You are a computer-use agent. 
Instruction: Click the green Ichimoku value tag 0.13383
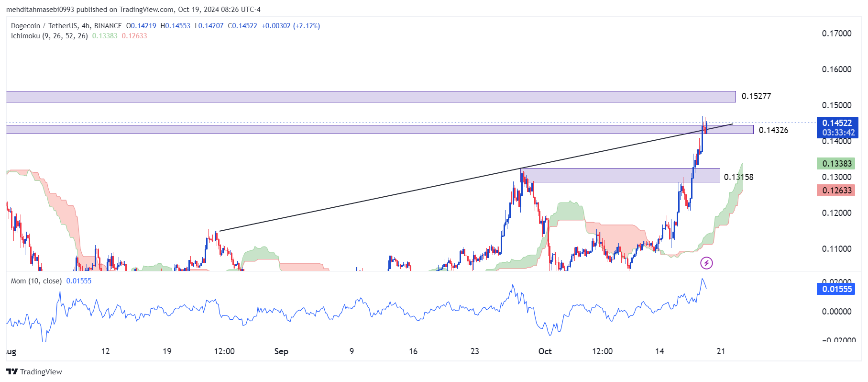point(837,164)
